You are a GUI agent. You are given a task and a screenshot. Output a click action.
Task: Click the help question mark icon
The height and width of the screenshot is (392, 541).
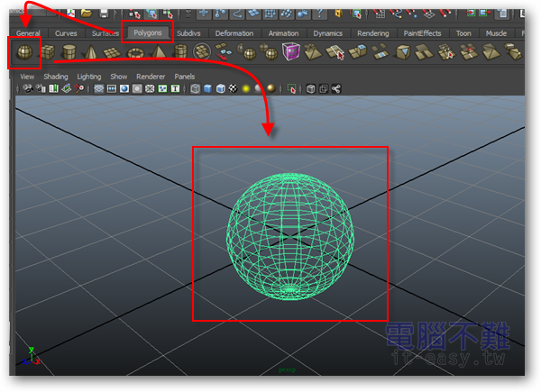[321, 14]
